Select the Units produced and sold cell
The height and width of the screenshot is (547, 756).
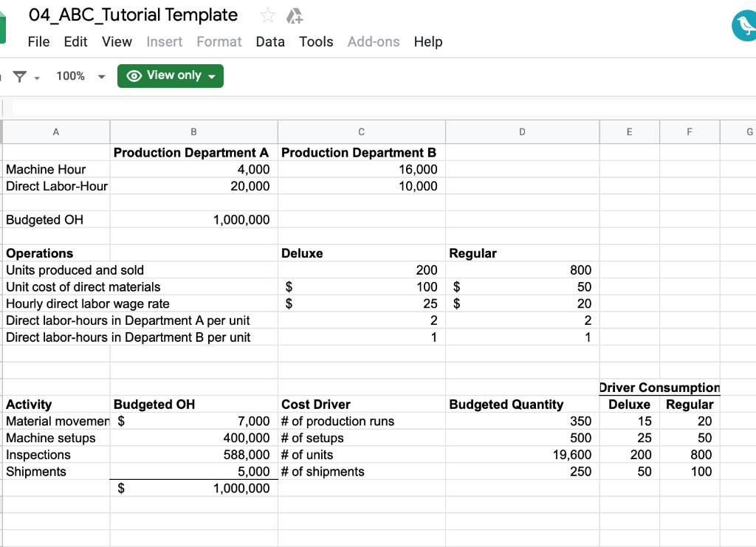click(x=75, y=270)
